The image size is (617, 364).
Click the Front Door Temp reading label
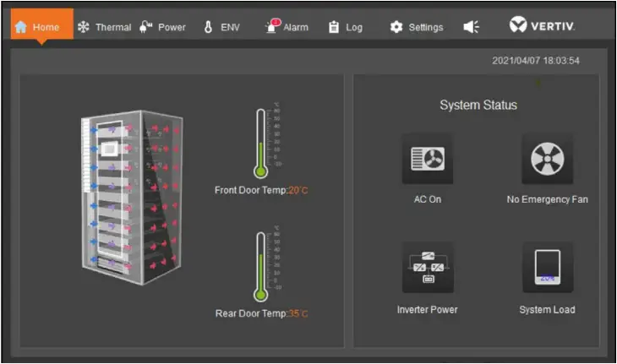pyautogui.click(x=261, y=190)
